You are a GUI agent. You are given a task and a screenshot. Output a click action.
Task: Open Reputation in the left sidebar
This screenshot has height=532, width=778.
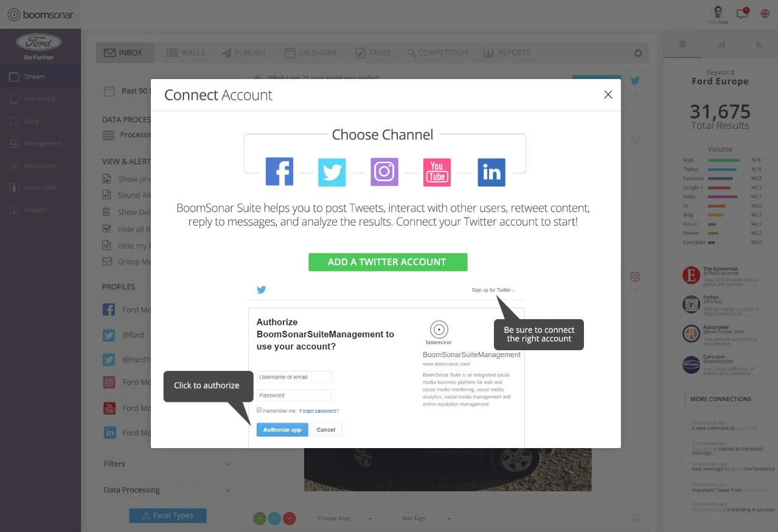pyautogui.click(x=40, y=165)
